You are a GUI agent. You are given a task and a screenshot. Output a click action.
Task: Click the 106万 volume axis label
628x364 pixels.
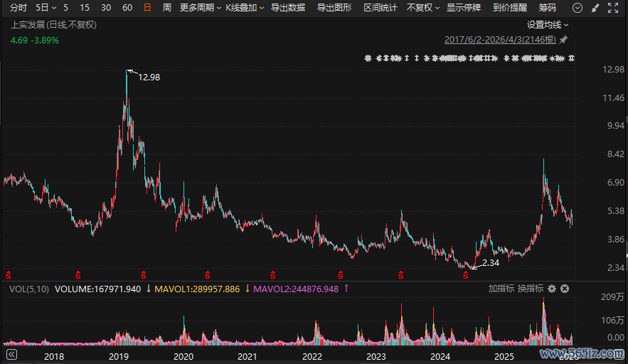pos(612,321)
